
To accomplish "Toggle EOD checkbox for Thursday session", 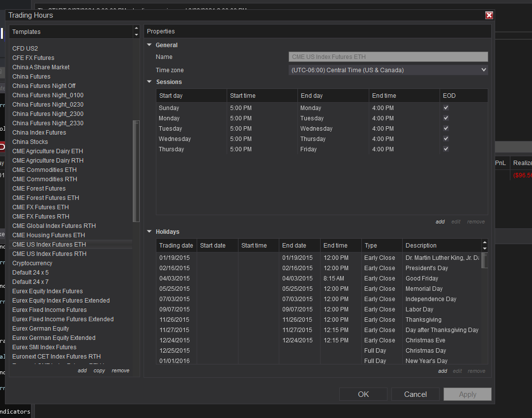I will point(445,149).
